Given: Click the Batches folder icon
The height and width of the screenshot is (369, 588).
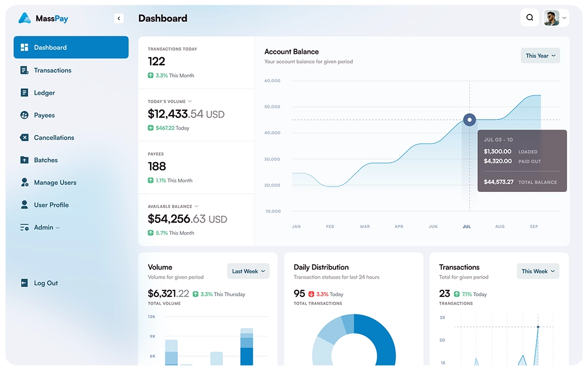Looking at the screenshot, I should point(25,160).
